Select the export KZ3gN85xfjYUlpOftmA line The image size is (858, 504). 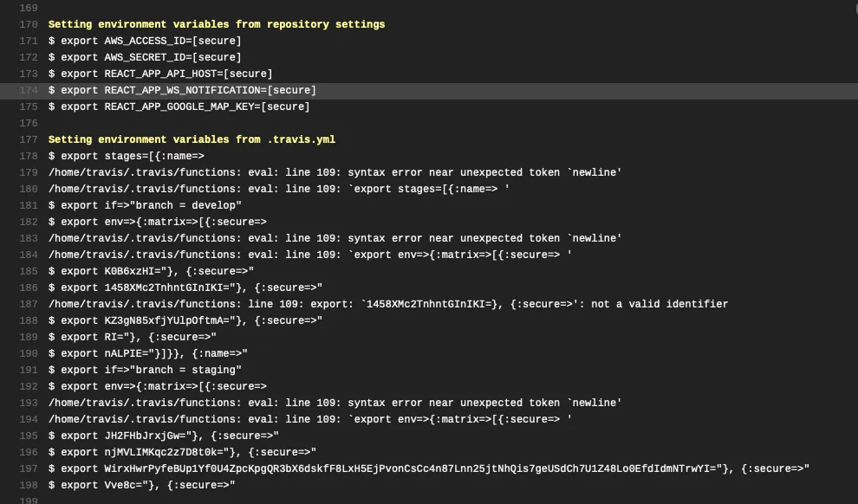tap(185, 320)
